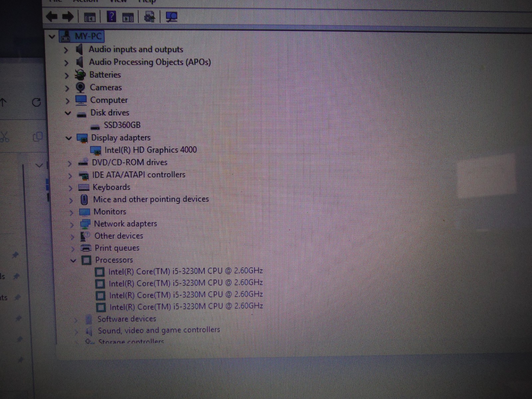Click the Monitors icon
This screenshot has width=532, height=399.
coord(84,212)
